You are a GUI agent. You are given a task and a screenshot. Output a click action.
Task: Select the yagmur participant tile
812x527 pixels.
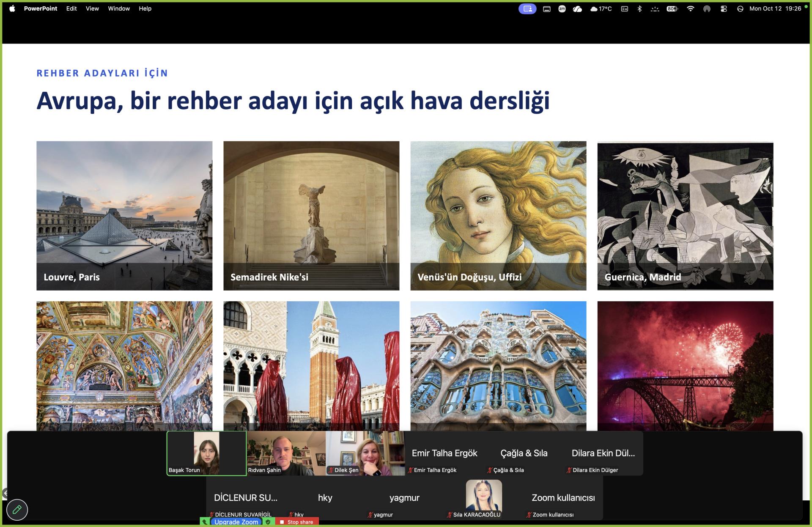click(404, 498)
